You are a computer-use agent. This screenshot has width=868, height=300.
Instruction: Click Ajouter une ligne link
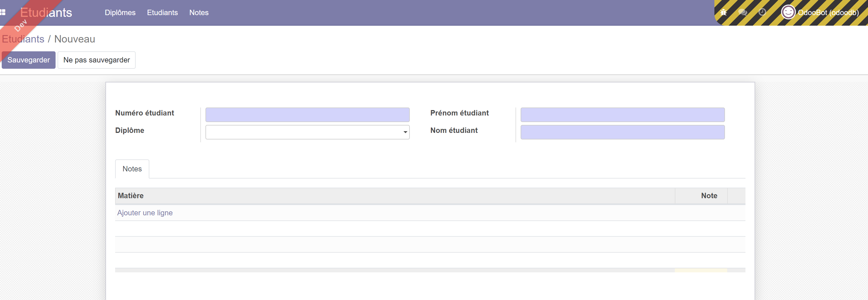point(145,213)
